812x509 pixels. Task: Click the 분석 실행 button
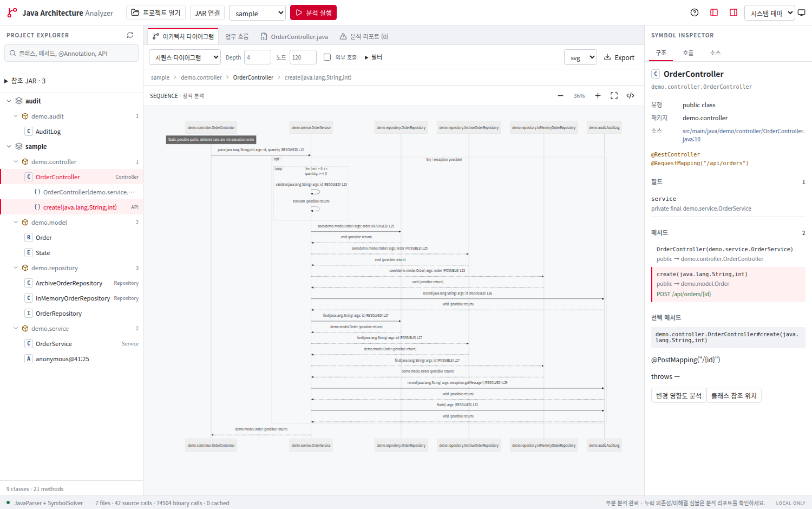tap(313, 12)
